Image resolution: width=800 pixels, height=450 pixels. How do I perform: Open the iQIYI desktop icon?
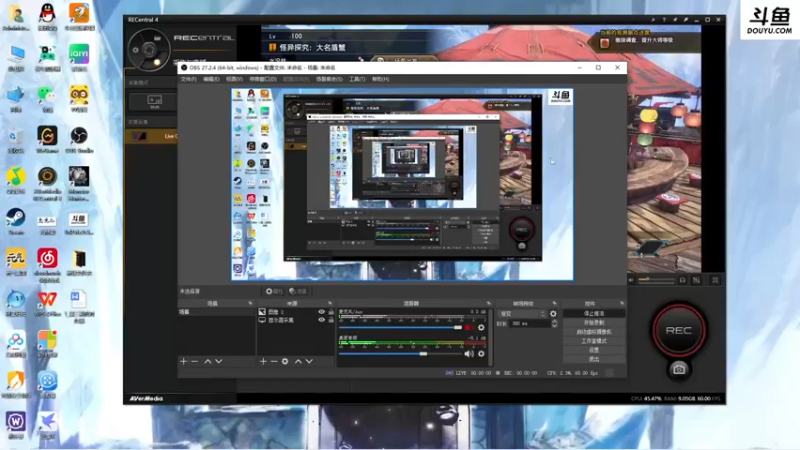[x=79, y=57]
